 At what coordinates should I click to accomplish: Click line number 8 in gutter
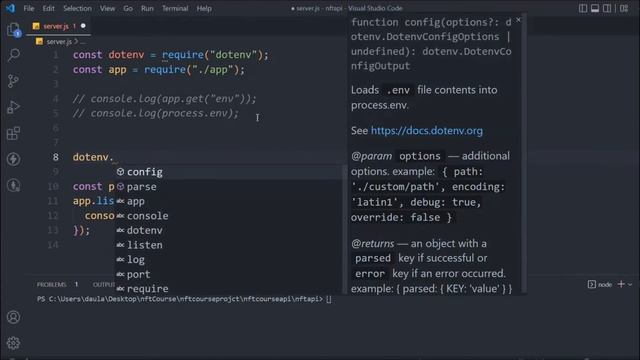pos(56,157)
